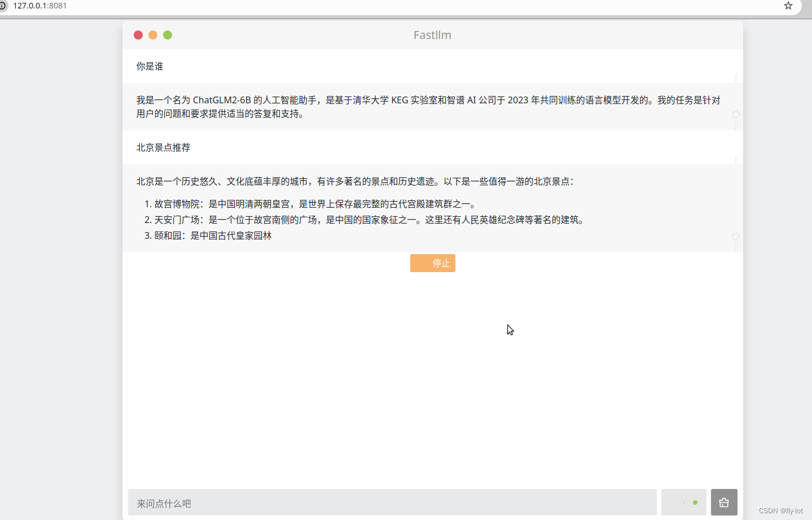This screenshot has width=812, height=520.
Task: Open the more options dots for ChatGLM2-6B reply
Action: (x=736, y=126)
